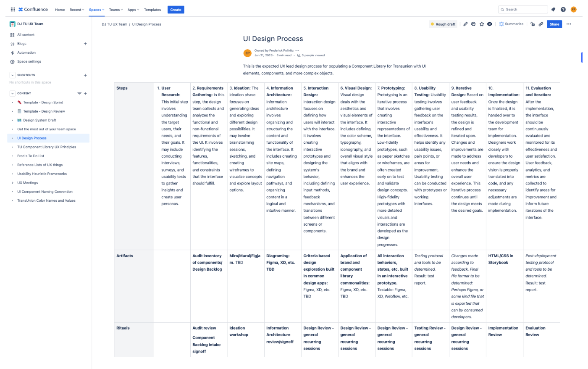Click the plus icon next to Blogs
This screenshot has width=588, height=369.
[x=85, y=44]
